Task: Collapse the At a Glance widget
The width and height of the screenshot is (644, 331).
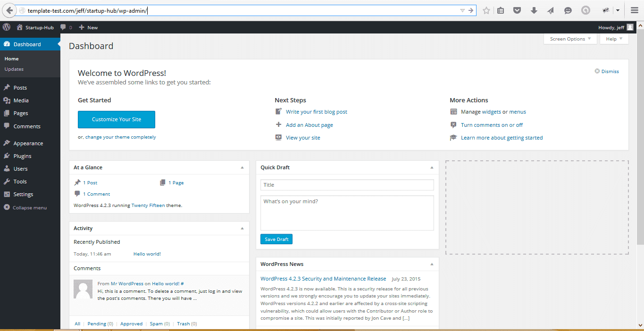Action: click(x=242, y=167)
